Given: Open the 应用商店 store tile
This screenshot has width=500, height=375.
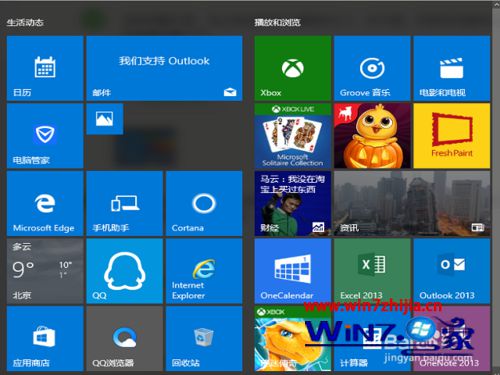Looking at the screenshot, I should coord(45,339).
